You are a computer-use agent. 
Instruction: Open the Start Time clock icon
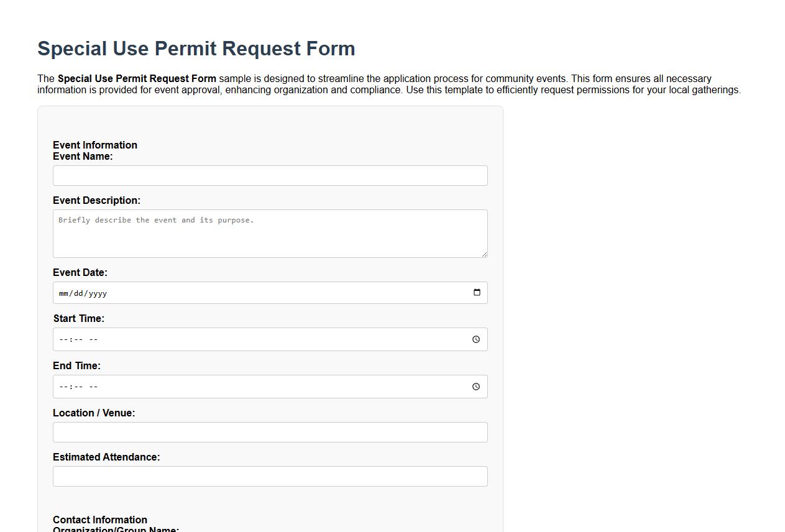point(476,339)
